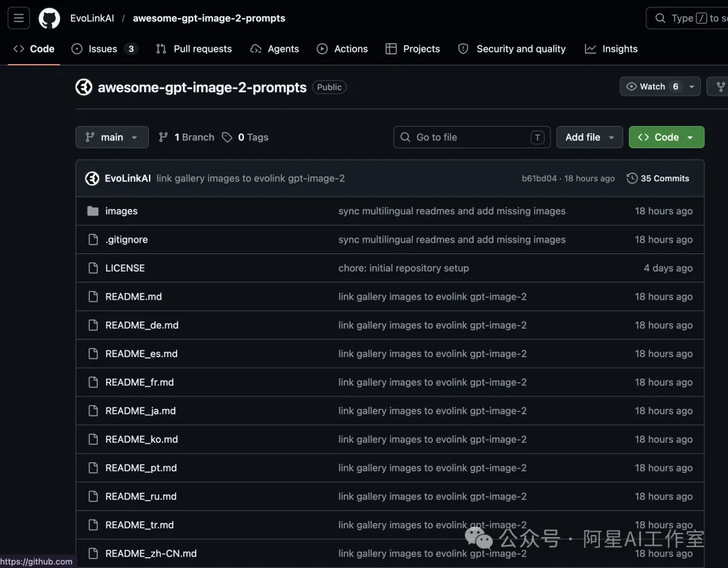This screenshot has width=728, height=568.
Task: Open the Add file dropdown
Action: point(589,137)
